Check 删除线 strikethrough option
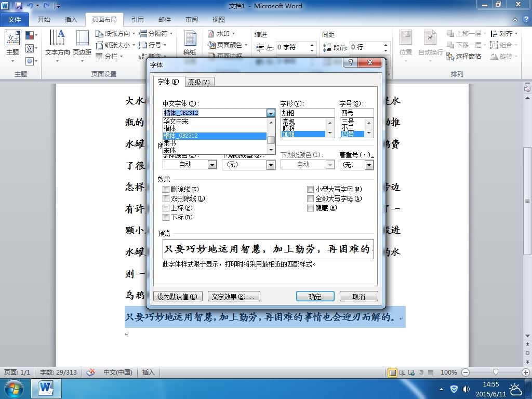Viewport: 532px width, 399px height. click(166, 189)
